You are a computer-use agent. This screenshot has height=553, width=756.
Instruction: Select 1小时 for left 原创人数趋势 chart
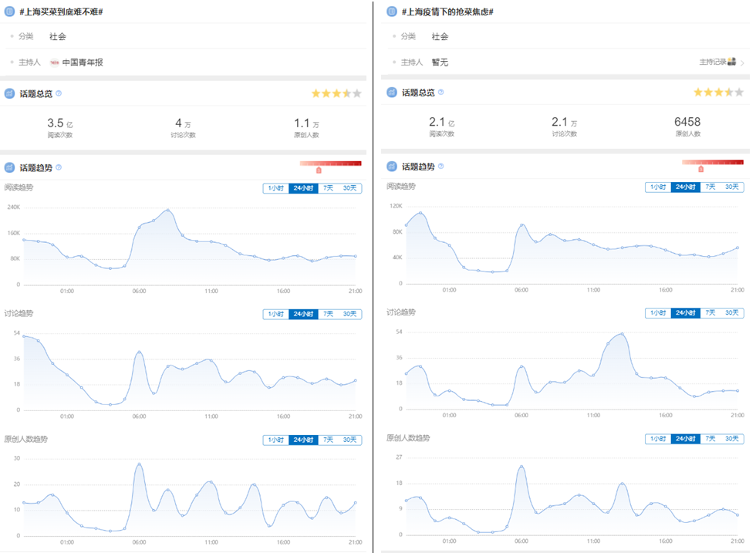[x=276, y=440]
